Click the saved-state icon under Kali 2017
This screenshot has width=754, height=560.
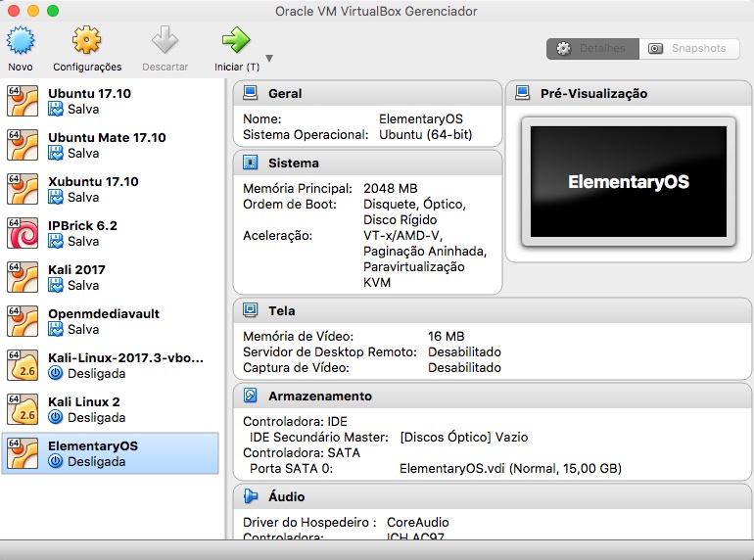(x=56, y=286)
